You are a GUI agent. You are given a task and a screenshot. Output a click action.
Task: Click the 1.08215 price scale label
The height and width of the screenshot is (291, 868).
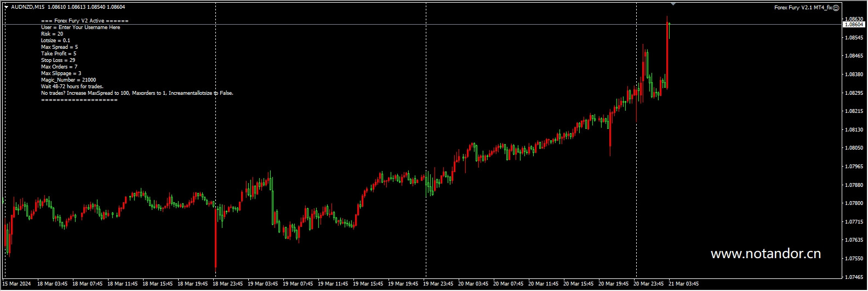pyautogui.click(x=853, y=111)
